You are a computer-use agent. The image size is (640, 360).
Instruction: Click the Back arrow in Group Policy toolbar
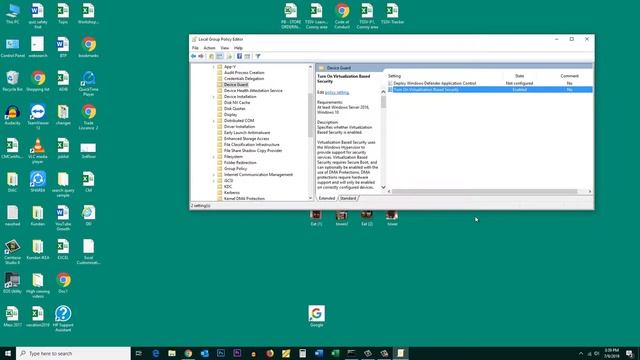point(193,56)
